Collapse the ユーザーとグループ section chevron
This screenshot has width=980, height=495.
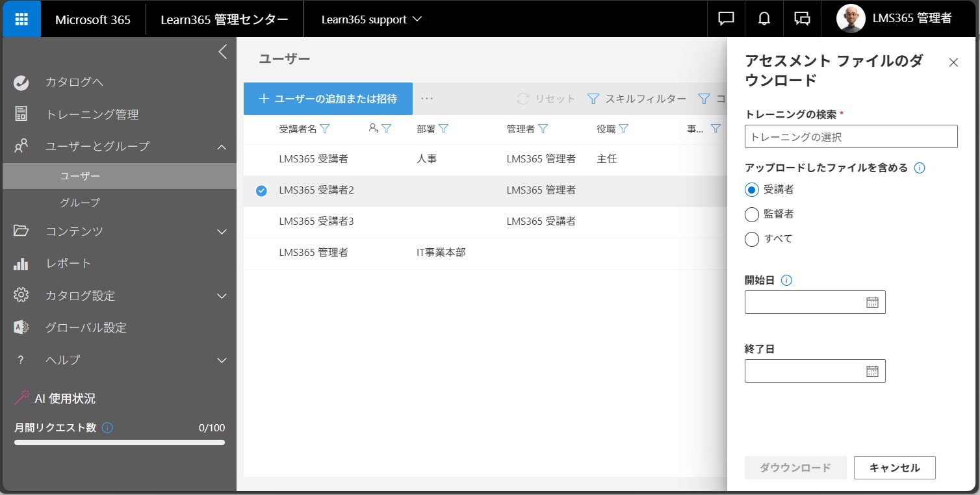pyautogui.click(x=222, y=147)
